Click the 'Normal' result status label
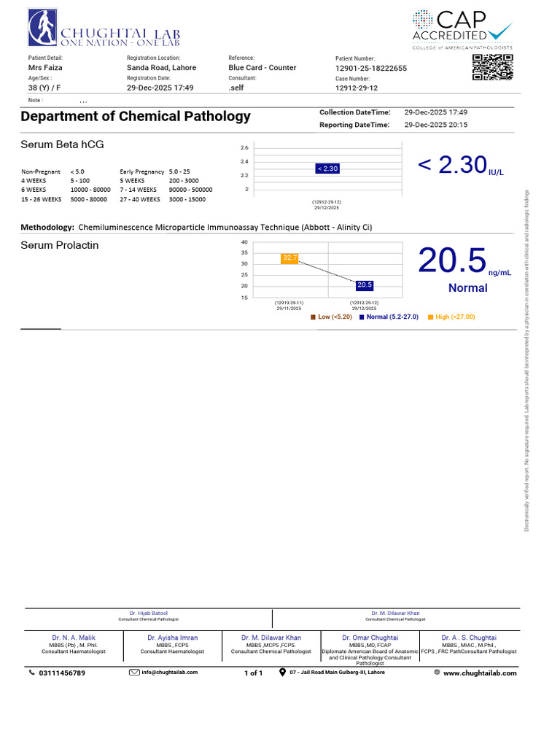Screen dimensions: 560x747 pyautogui.click(x=467, y=287)
